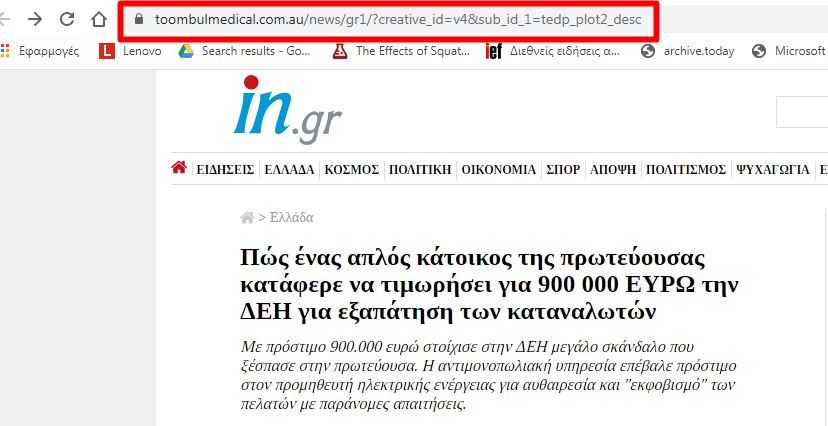
Task: Click the Ελλάδα breadcrumb link
Action: 291,217
